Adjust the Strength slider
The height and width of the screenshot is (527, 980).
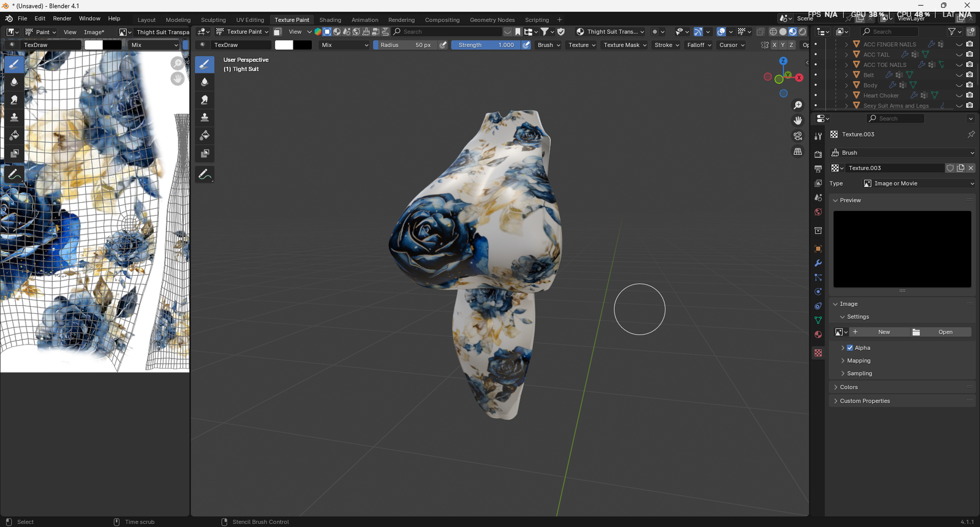point(486,45)
